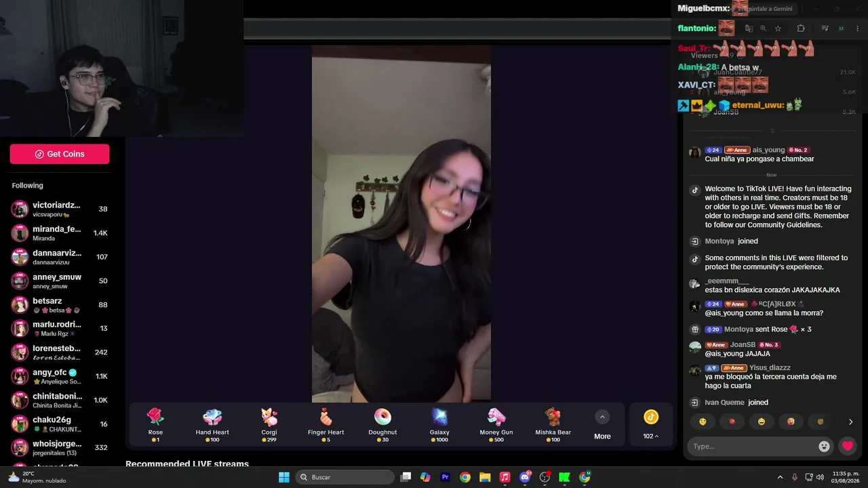Open the coin balance showing 102
Screen dimensions: 868x488
point(651,425)
